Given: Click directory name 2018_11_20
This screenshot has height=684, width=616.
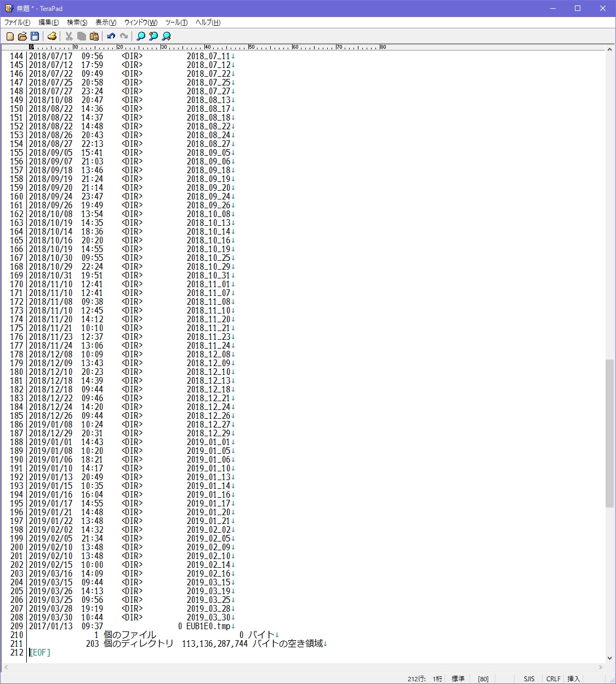Looking at the screenshot, I should pos(208,319).
